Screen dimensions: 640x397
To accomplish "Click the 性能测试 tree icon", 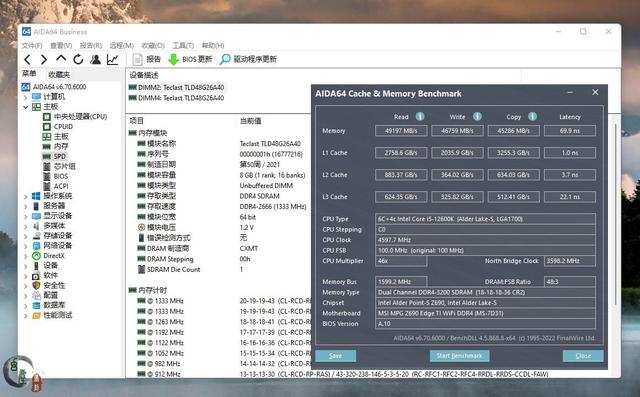I will (36, 315).
